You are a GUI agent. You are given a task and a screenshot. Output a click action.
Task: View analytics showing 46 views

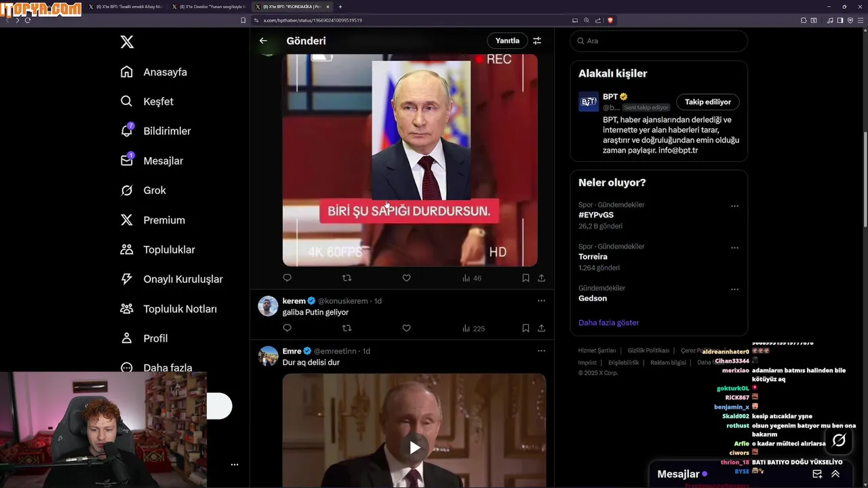pyautogui.click(x=471, y=278)
